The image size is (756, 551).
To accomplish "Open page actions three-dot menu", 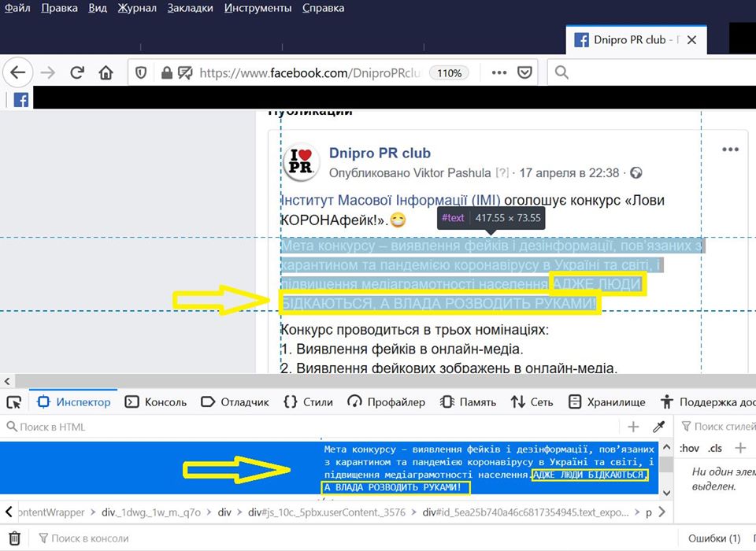I will 499,72.
